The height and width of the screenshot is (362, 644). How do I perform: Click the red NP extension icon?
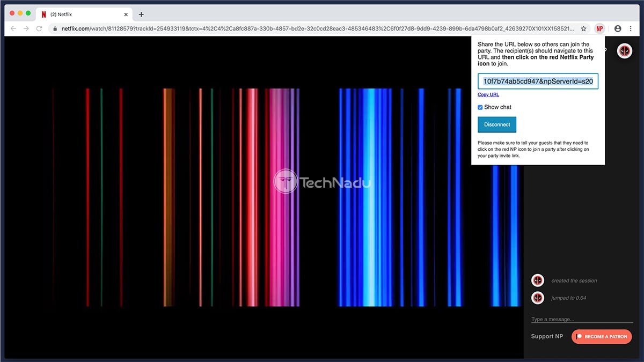[x=599, y=28]
